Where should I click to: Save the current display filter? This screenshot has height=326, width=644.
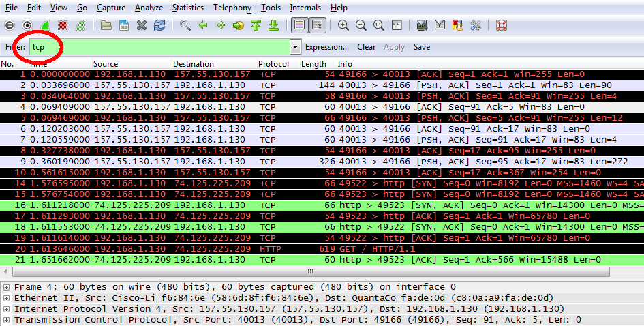tap(422, 47)
